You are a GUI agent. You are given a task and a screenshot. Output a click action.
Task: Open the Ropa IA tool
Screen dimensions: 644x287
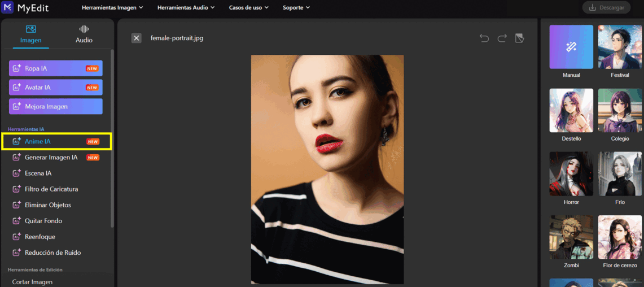coord(56,68)
